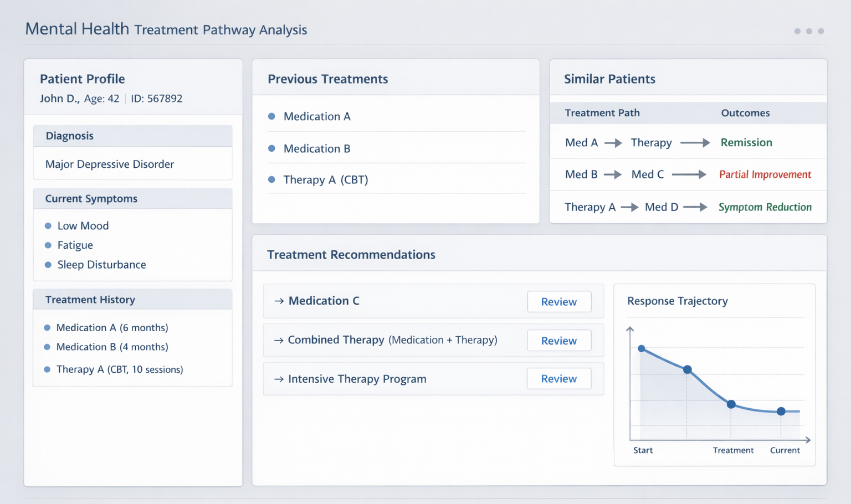
Task: Toggle the Sleep Disturbance symptom marker
Action: 49,265
